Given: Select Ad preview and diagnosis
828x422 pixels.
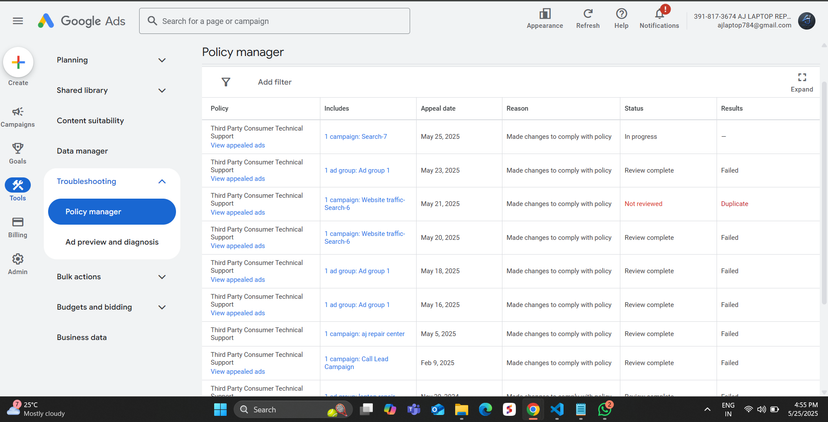Looking at the screenshot, I should [112, 242].
